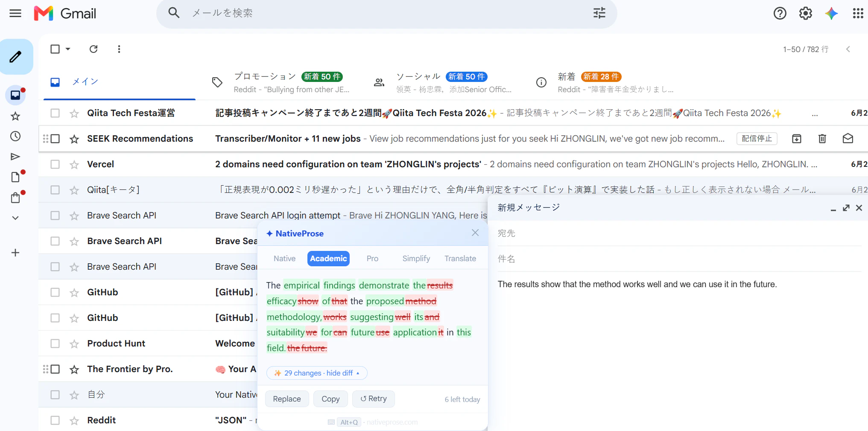
Task: Open Sent arrow icon in sidebar
Action: 15,157
